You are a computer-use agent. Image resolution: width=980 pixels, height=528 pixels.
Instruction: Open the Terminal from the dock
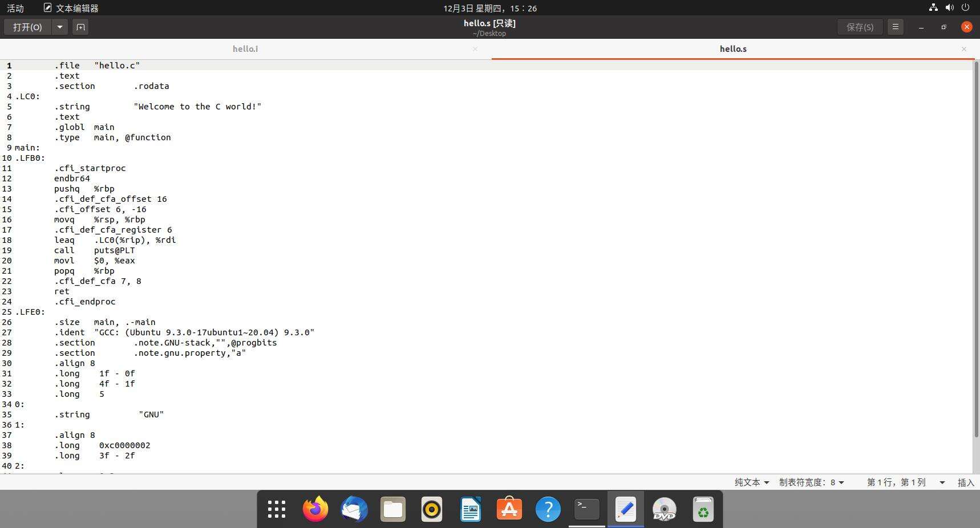click(x=587, y=509)
